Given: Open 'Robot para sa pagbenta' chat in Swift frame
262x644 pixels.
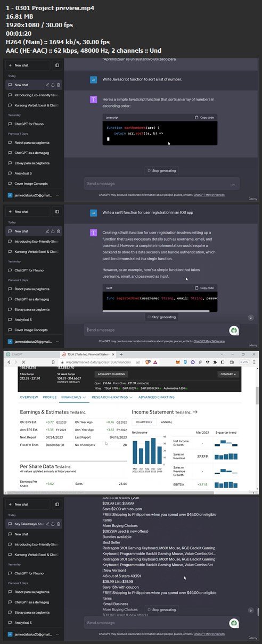Looking at the screenshot, I should pyautogui.click(x=34, y=290).
